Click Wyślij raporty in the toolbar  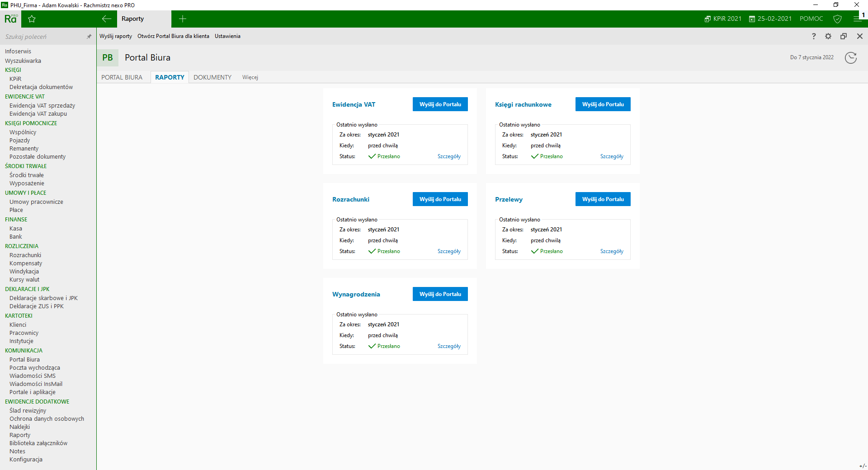click(116, 36)
